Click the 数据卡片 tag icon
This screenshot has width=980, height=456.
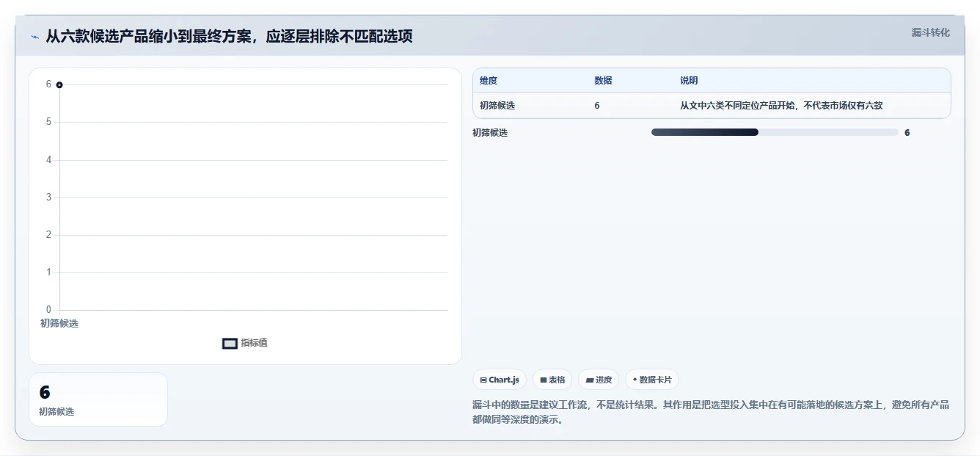[x=635, y=380]
